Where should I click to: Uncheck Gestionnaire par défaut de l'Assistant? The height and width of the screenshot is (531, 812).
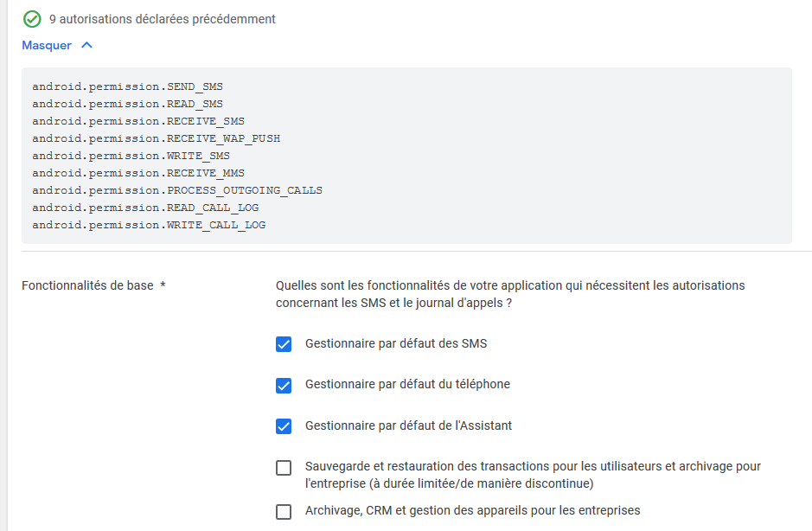point(284,426)
